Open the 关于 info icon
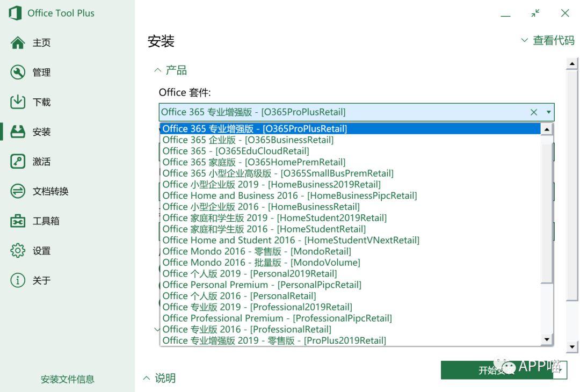The image size is (580, 392). click(x=18, y=280)
